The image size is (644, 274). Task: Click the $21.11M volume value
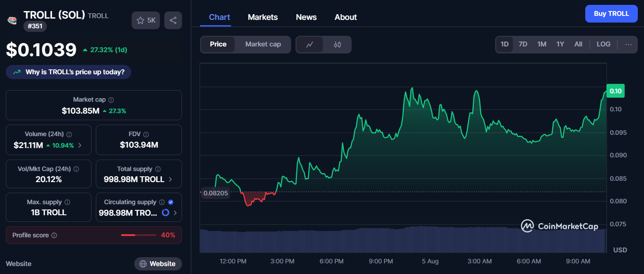[x=27, y=145]
